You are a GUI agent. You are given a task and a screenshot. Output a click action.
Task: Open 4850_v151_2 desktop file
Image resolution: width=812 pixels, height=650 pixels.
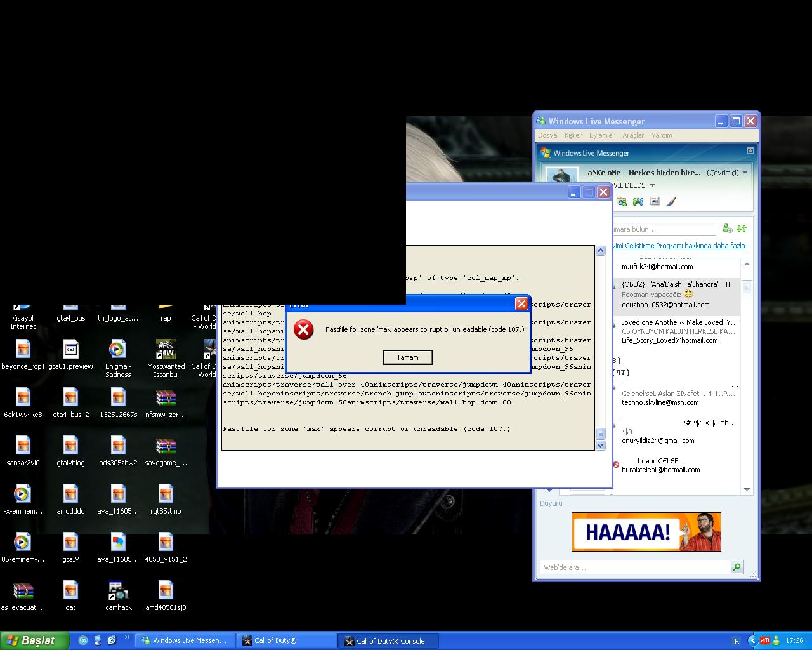(x=166, y=548)
